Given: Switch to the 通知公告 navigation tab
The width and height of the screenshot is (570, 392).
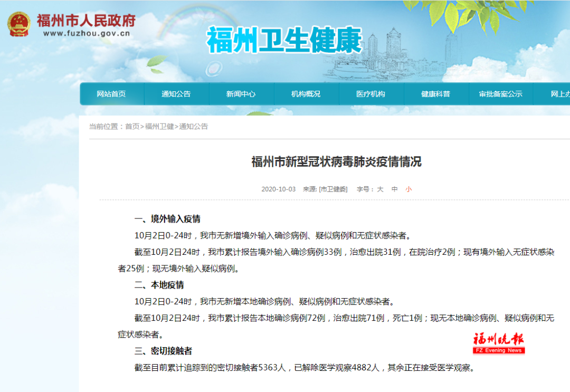Looking at the screenshot, I should click(176, 93).
